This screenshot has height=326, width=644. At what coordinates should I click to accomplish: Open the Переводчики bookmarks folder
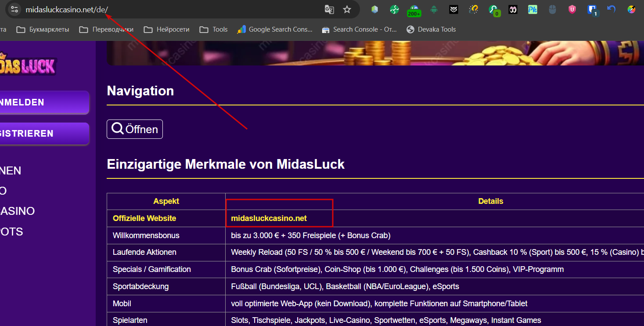(106, 29)
